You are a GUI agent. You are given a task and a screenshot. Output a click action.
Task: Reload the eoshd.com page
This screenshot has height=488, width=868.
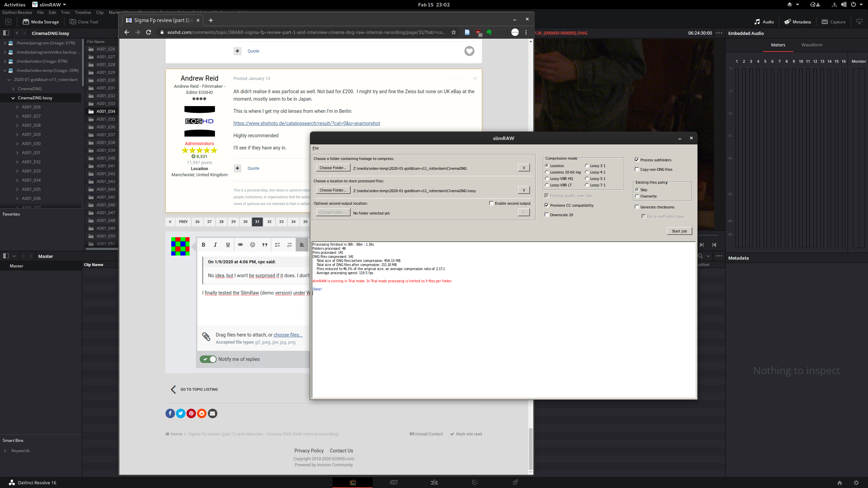pyautogui.click(x=149, y=32)
